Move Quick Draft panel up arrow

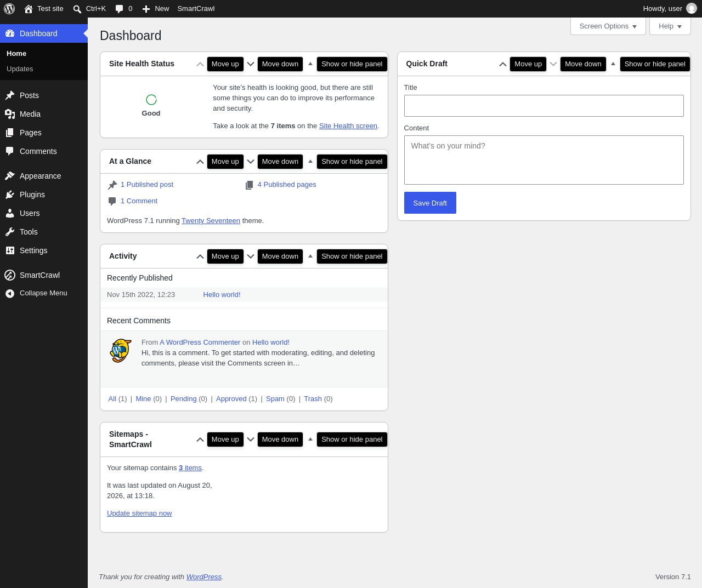503,64
